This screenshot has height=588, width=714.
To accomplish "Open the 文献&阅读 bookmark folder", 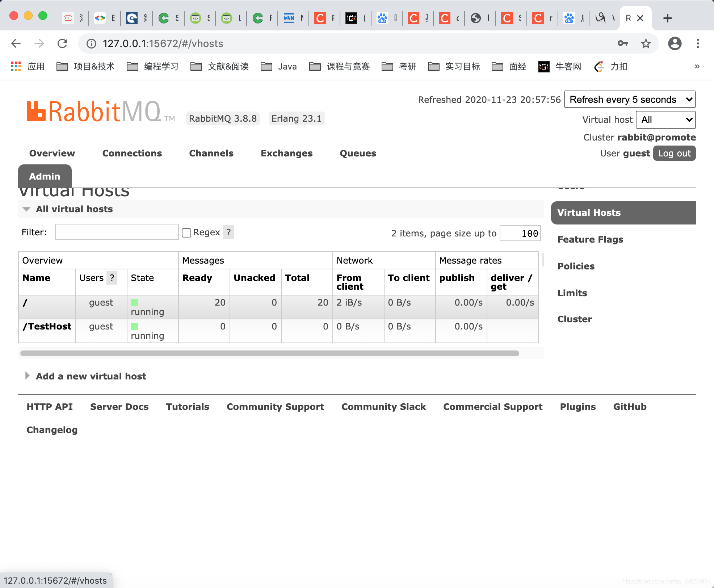I will (220, 66).
